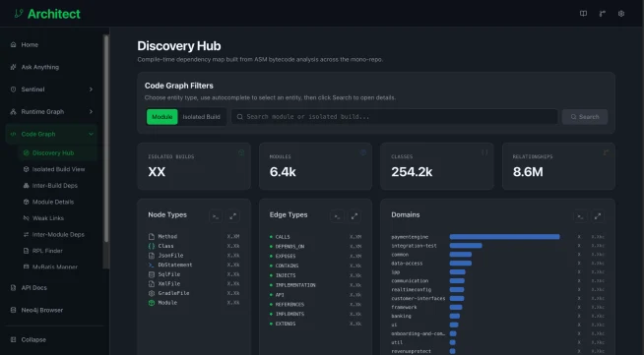This screenshot has width=644, height=355.
Task: Select the EXPOSES edge type row
Action: click(315, 257)
